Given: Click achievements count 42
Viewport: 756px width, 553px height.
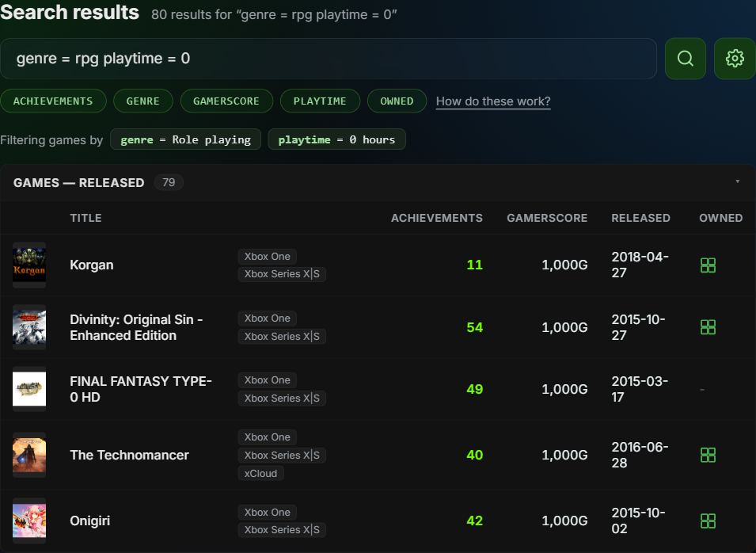Looking at the screenshot, I should [474, 521].
